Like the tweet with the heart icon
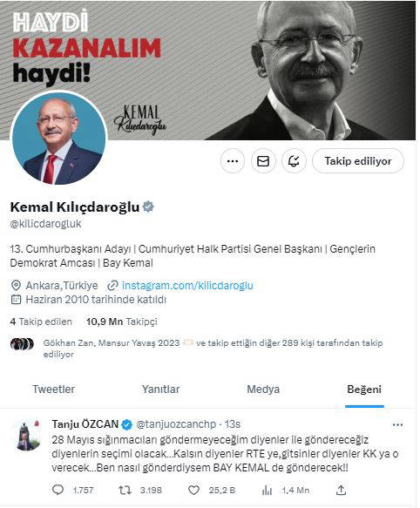This screenshot has height=508, width=420. [x=193, y=491]
